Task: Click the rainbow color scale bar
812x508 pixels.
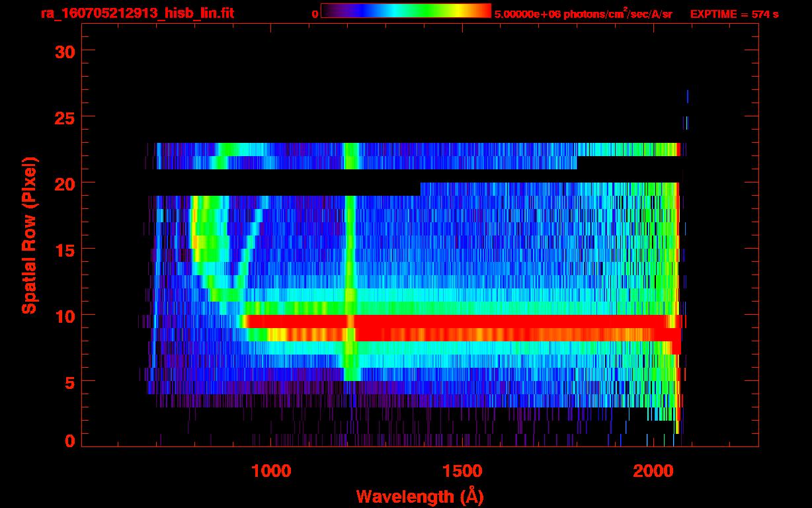Action: tap(405, 11)
